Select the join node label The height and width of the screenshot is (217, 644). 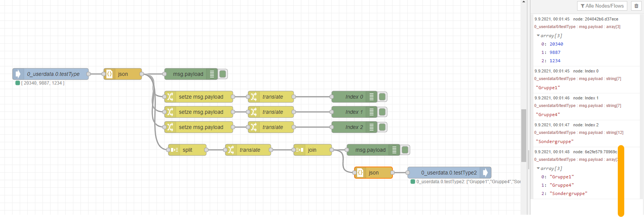click(x=312, y=150)
